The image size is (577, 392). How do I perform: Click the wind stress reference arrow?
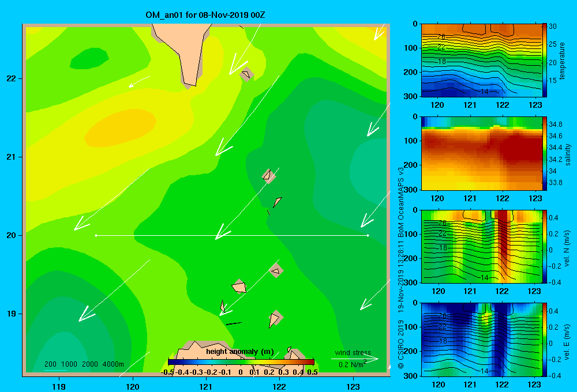pyautogui.click(x=355, y=359)
